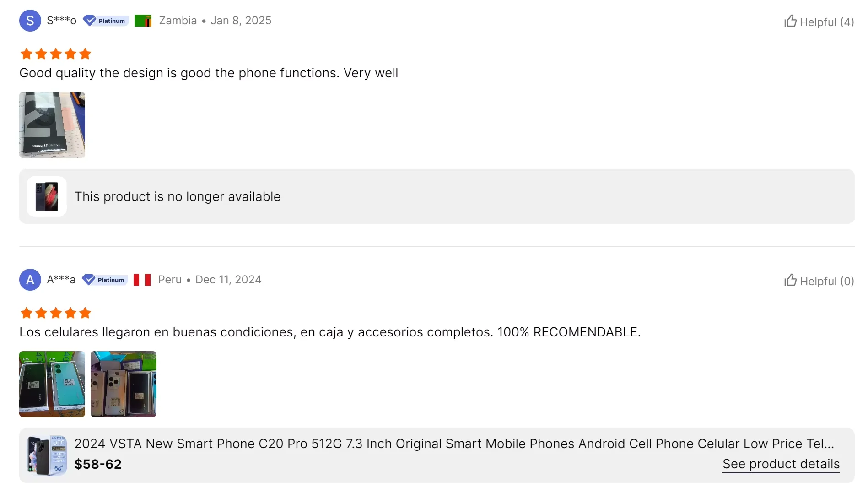Open the second Peru review photo of phone backs
Image resolution: width=868 pixels, height=504 pixels.
click(124, 384)
